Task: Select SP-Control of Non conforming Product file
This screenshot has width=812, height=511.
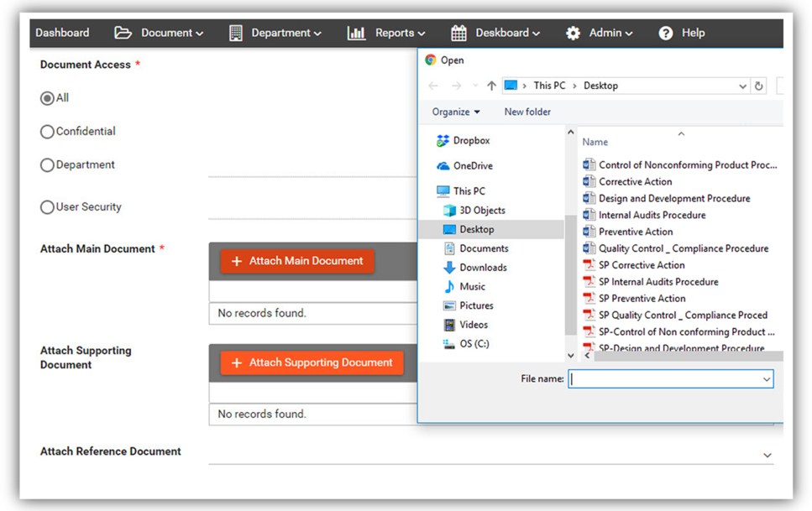Action: (x=679, y=332)
